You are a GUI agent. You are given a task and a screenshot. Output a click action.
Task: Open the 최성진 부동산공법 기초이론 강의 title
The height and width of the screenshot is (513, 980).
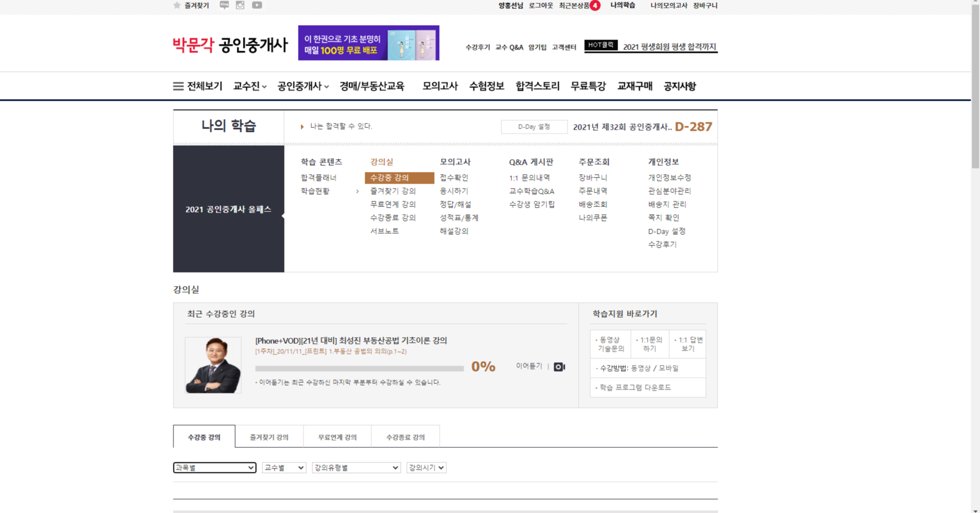click(351, 341)
